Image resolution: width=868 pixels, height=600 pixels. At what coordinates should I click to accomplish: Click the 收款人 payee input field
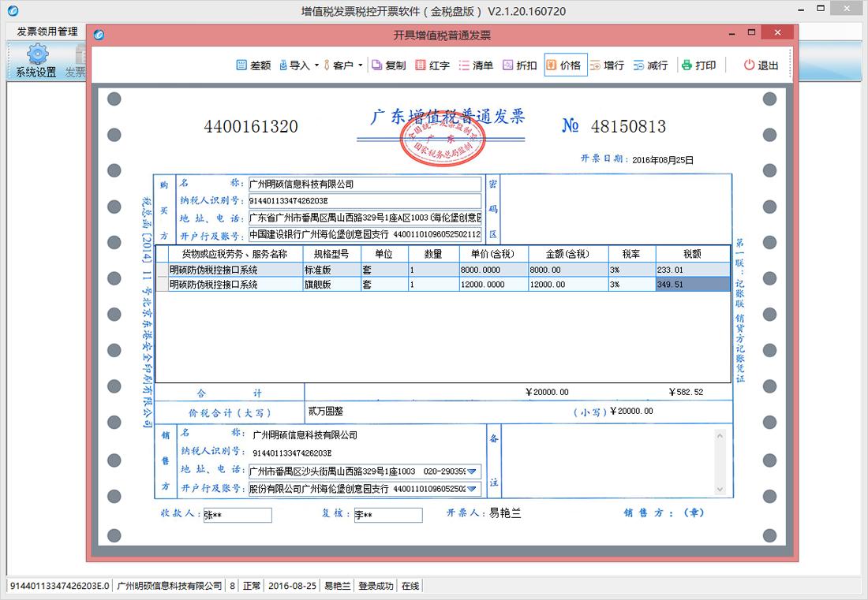(237, 516)
